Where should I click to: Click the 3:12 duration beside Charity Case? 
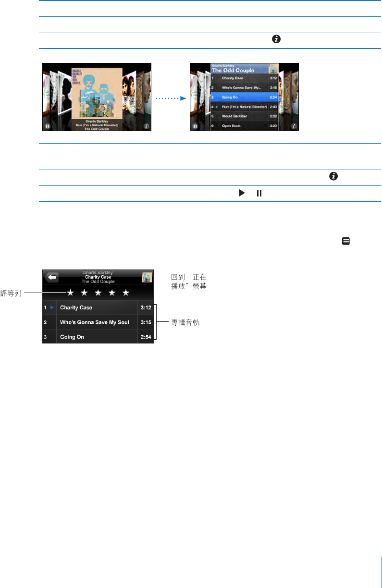(x=145, y=307)
